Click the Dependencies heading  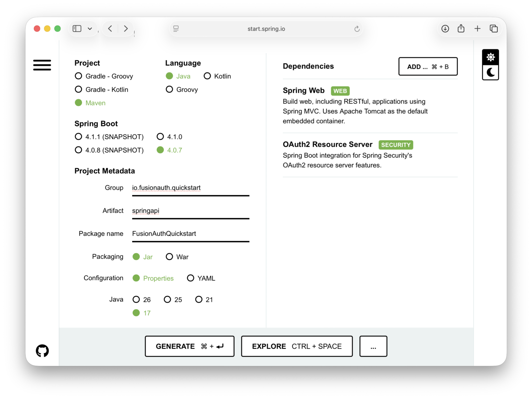click(x=308, y=66)
